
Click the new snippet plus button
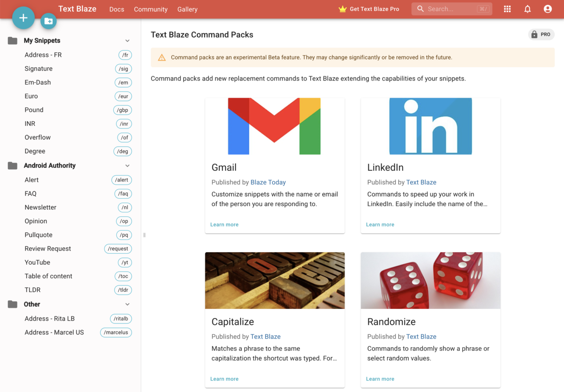point(23,18)
